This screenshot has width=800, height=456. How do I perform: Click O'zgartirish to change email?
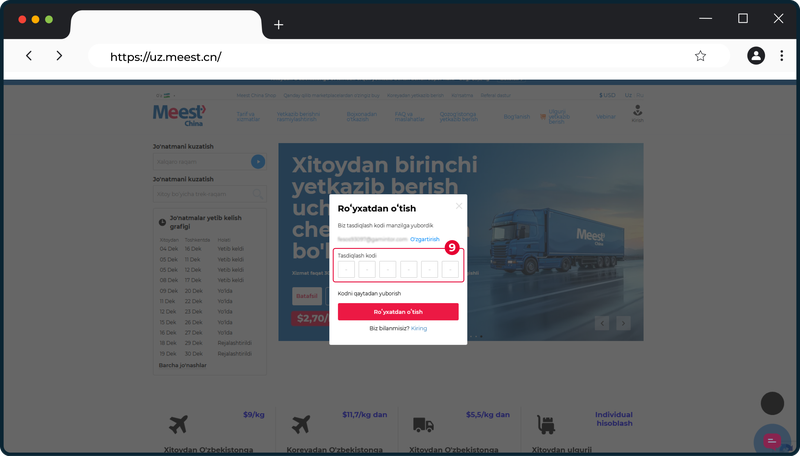pos(424,239)
